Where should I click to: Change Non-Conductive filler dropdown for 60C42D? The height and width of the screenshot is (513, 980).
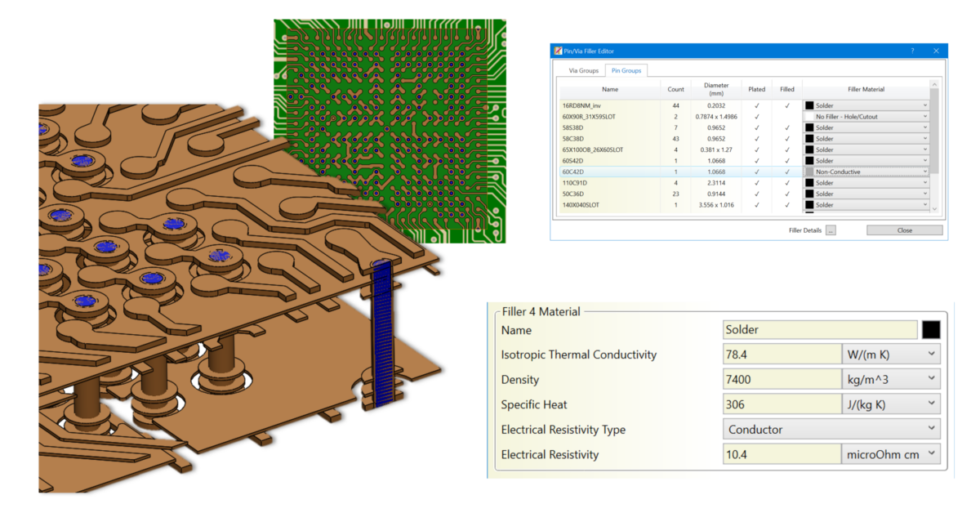(x=926, y=172)
